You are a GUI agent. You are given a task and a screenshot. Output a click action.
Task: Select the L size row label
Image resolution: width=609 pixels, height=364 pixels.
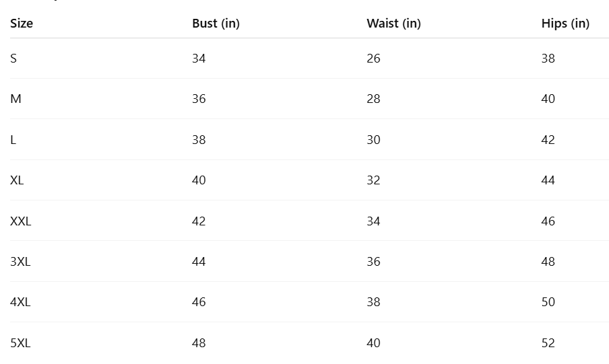[13, 140]
